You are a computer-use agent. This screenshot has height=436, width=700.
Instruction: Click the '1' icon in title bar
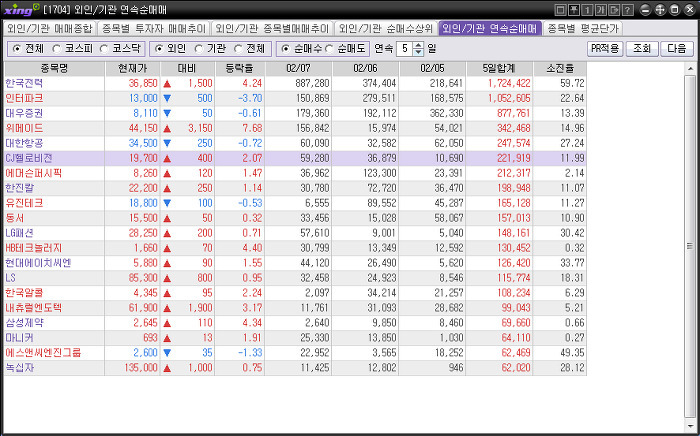pos(587,10)
